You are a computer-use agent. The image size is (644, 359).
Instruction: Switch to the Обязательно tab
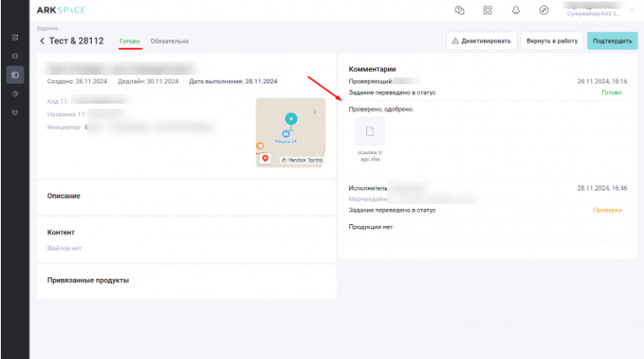click(169, 41)
